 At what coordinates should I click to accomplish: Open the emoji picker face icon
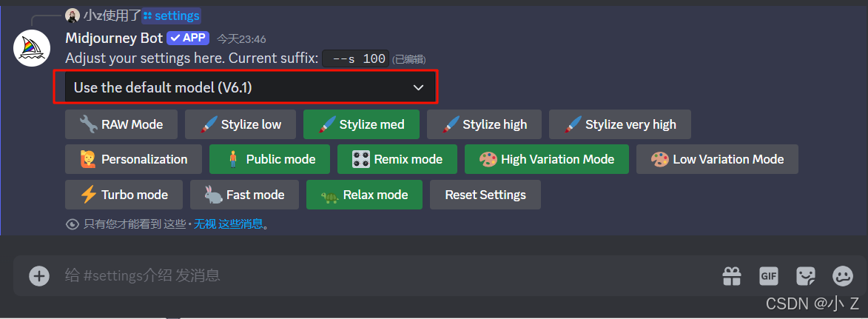843,276
